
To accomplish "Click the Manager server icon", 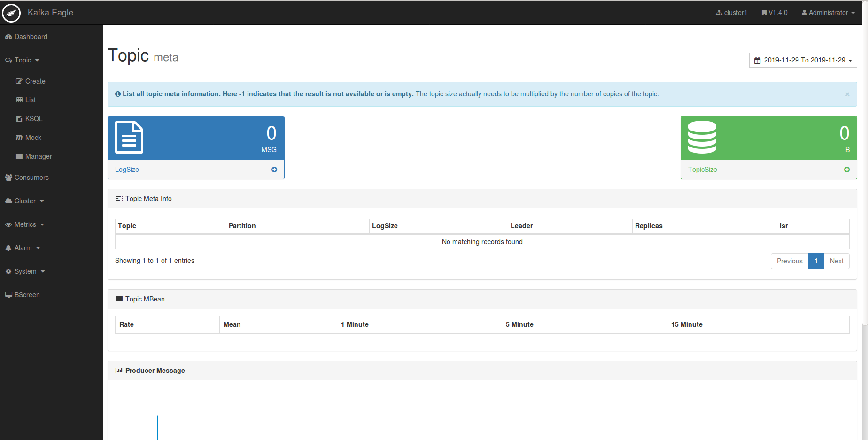I will tap(19, 156).
